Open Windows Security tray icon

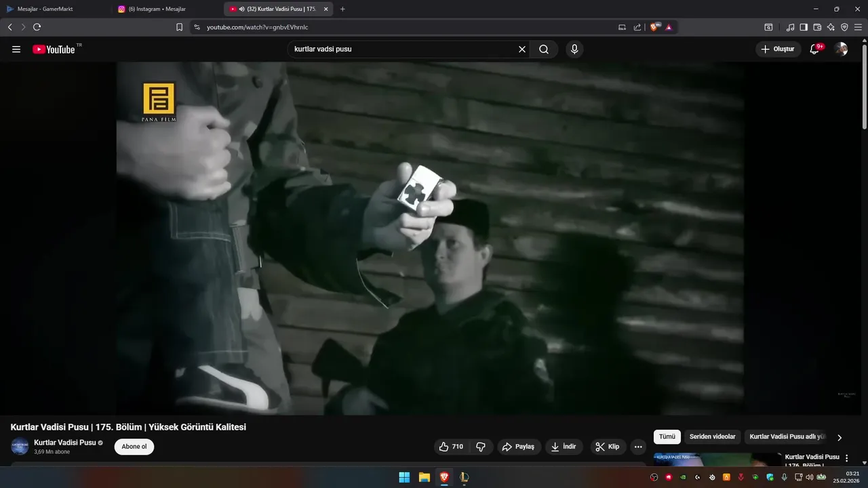[x=770, y=477]
